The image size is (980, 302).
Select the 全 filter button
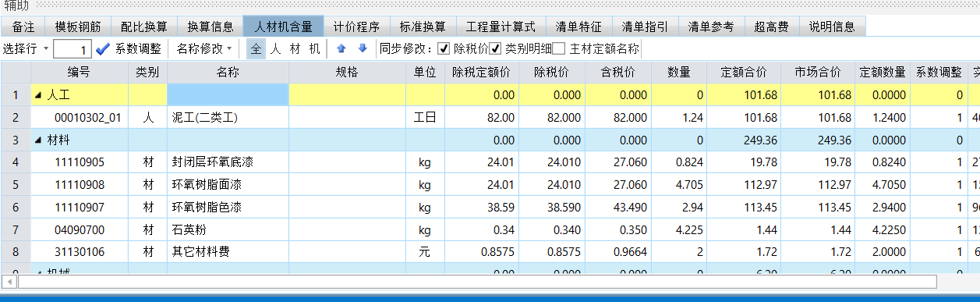click(x=256, y=48)
